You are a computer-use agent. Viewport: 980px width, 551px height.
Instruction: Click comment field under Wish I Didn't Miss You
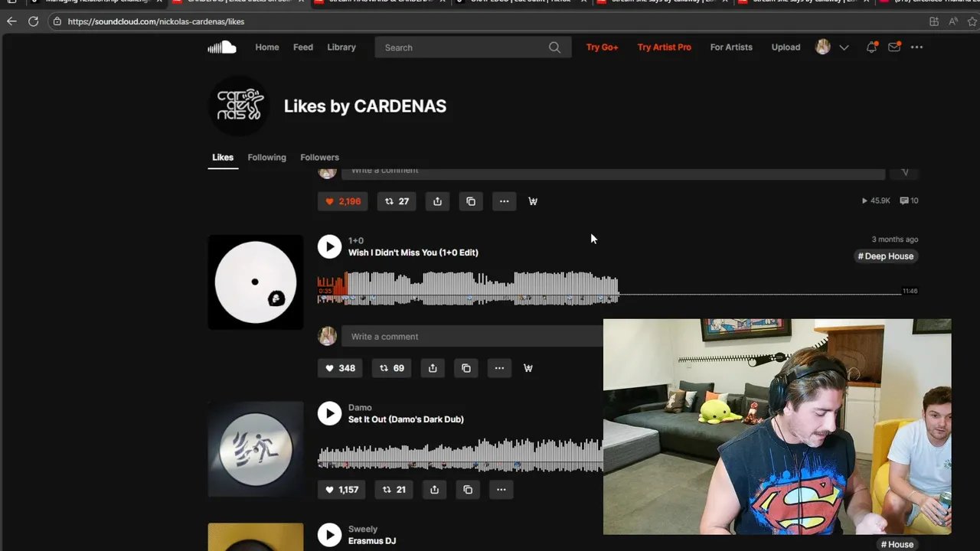click(472, 337)
